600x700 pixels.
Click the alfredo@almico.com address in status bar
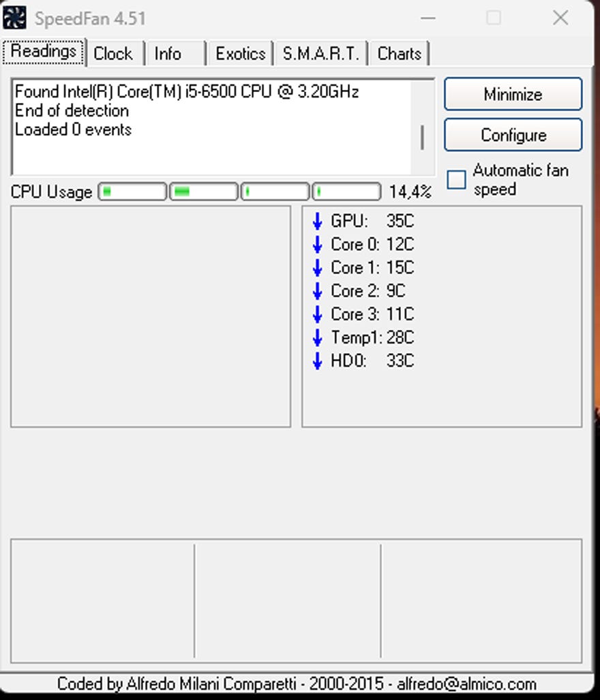click(466, 684)
